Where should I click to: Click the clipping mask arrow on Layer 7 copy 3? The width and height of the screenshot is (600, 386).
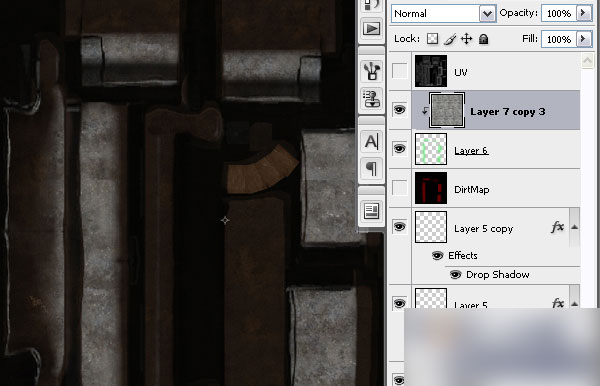424,111
